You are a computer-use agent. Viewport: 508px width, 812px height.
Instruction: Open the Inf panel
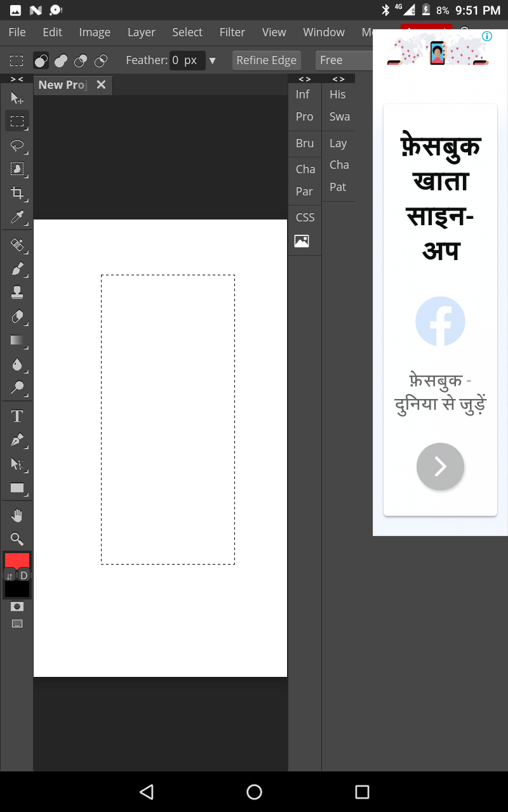pos(303,95)
